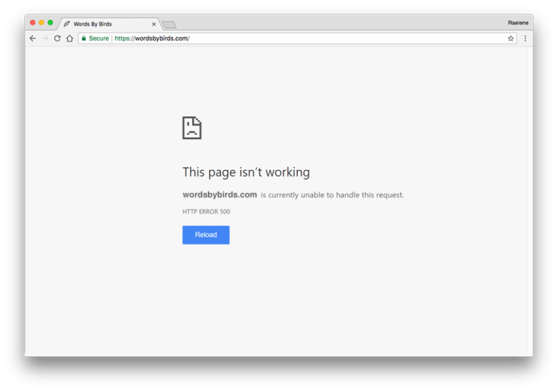Click the yellow minimize window button
This screenshot has height=392, width=558.
click(41, 23)
